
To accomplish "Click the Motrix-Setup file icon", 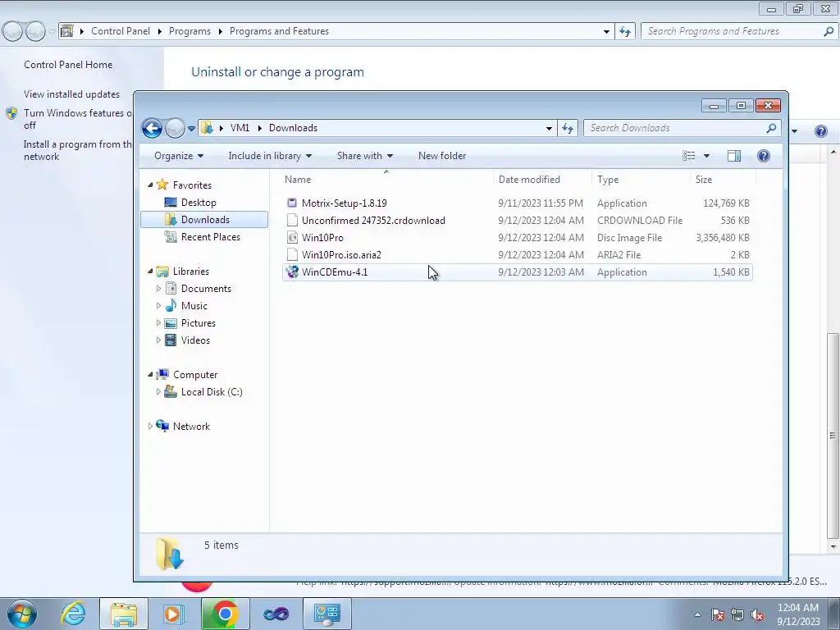I will click(x=292, y=203).
